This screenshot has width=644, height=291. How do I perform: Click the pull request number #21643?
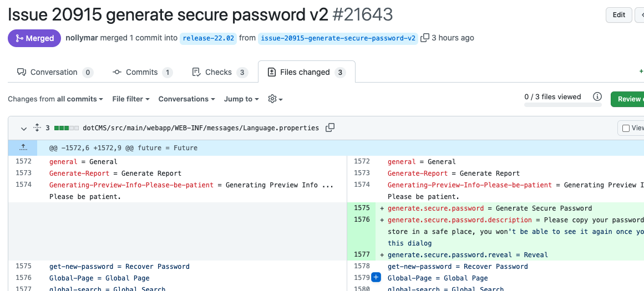point(363,15)
